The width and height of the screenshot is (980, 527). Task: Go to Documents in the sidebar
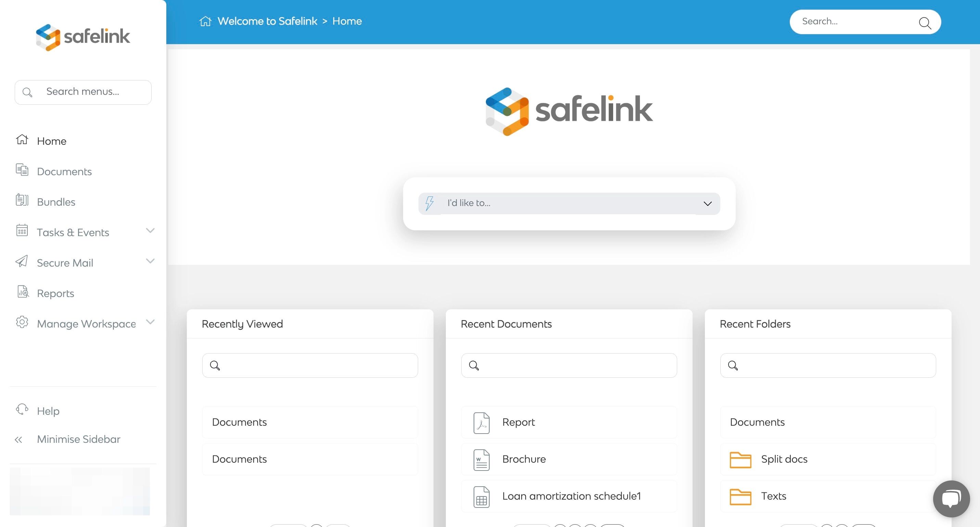click(64, 171)
